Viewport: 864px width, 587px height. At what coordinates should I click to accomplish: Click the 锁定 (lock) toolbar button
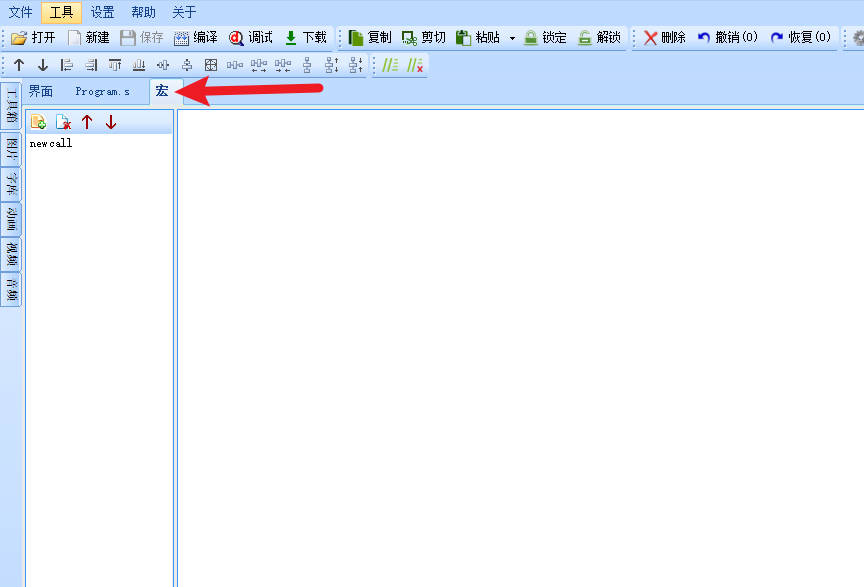[x=545, y=37]
